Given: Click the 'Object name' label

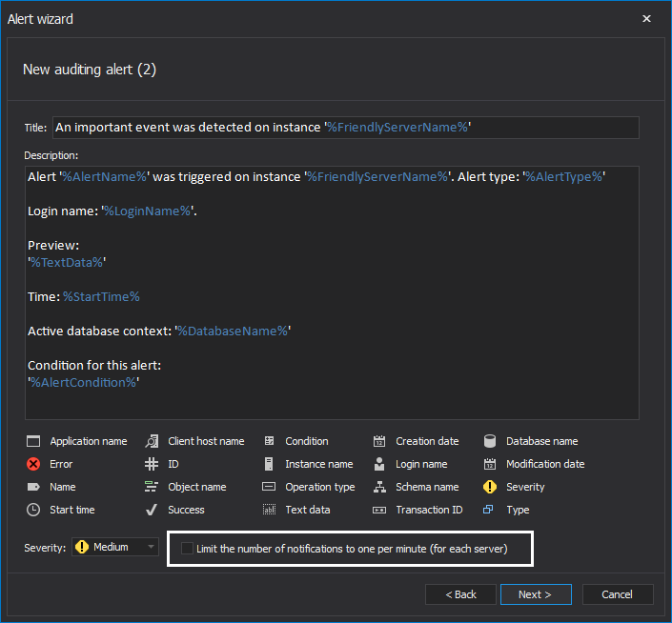Looking at the screenshot, I should tap(197, 488).
